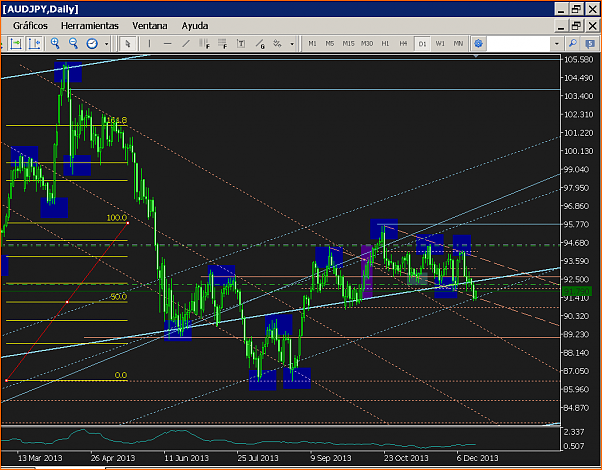This screenshot has height=470, width=602.
Task: Restore the inner chart window
Action: click(576, 26)
